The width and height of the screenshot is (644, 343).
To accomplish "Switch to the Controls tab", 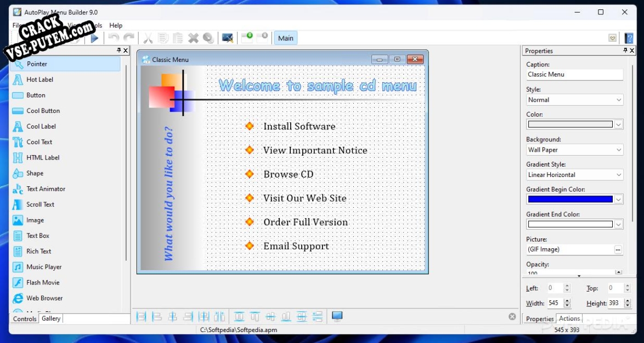I will pos(25,319).
